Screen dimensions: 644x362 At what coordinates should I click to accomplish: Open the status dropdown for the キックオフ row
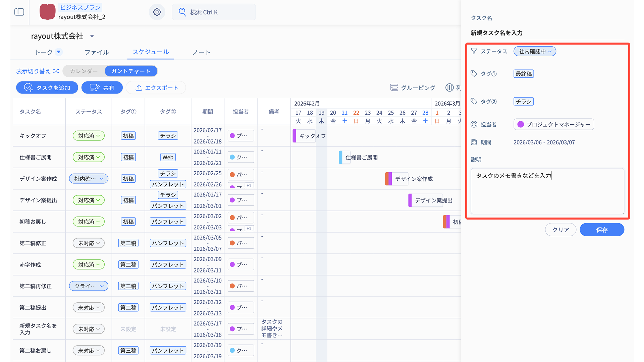click(x=89, y=136)
